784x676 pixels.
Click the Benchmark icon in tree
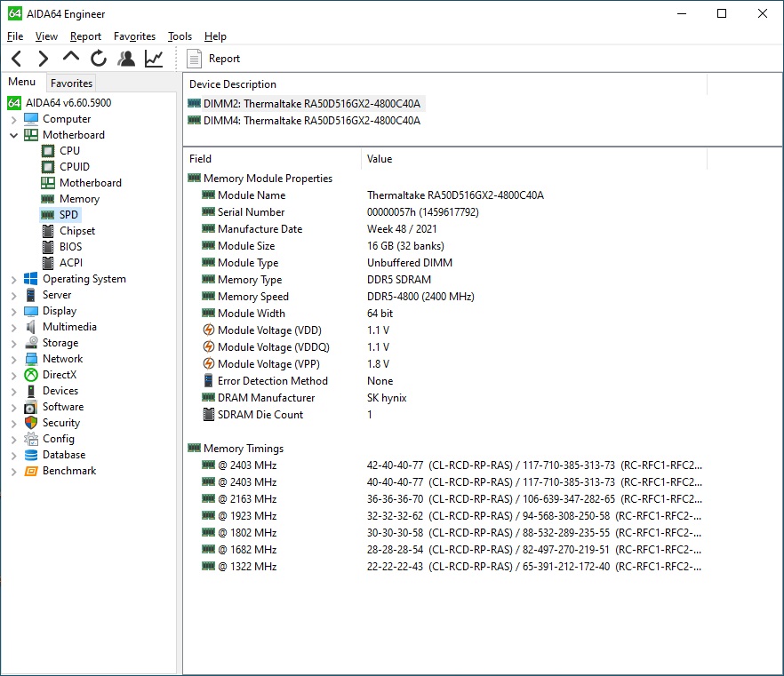tap(31, 471)
